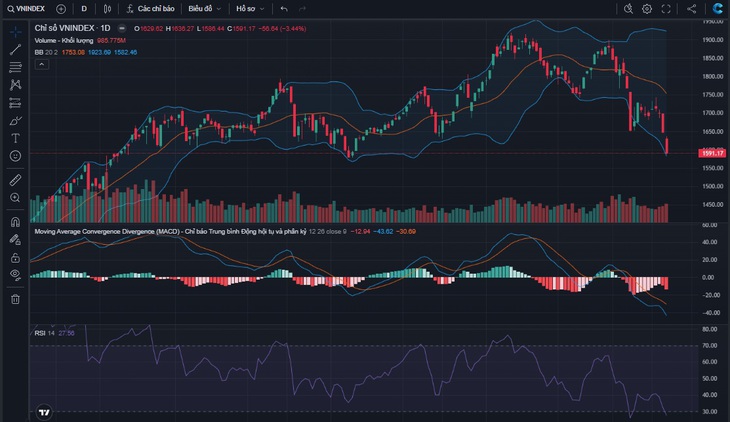Click the VNINDEX symbol search field
Screen dimensions: 730x422
point(27,8)
